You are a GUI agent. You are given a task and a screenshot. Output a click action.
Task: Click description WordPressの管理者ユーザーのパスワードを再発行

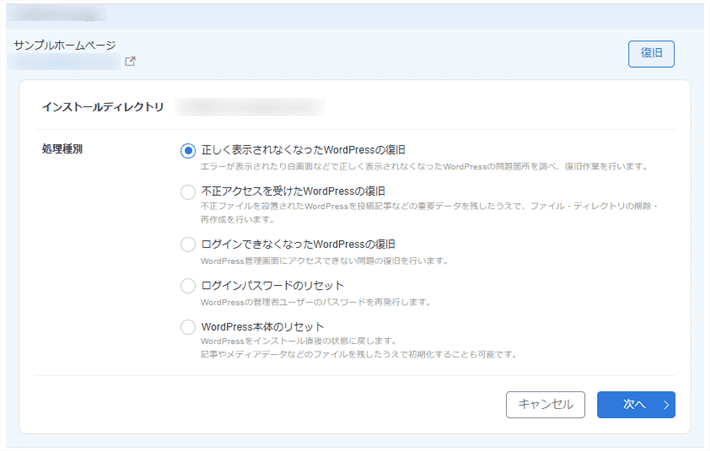[316, 302]
